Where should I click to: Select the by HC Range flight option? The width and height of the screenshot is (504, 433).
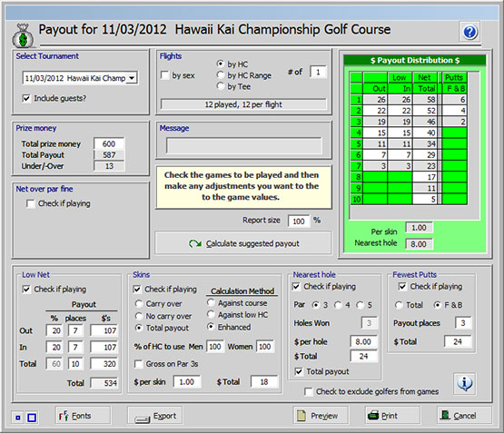tap(220, 75)
